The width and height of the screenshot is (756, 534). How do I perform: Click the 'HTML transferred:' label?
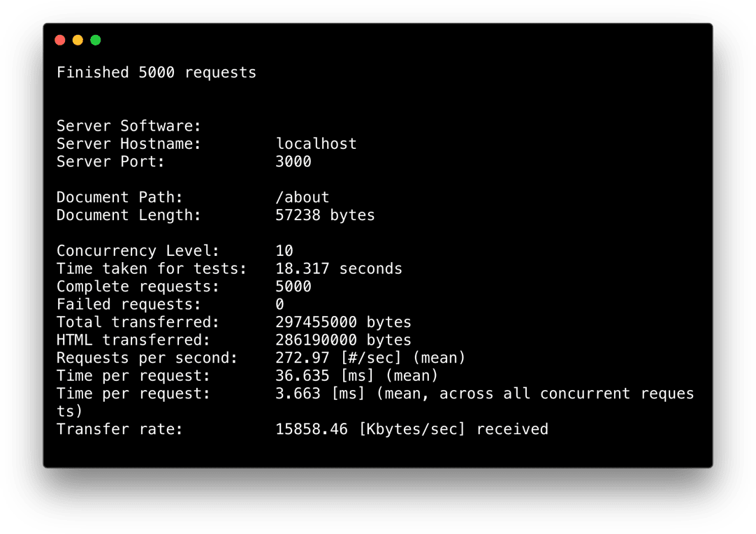click(133, 340)
